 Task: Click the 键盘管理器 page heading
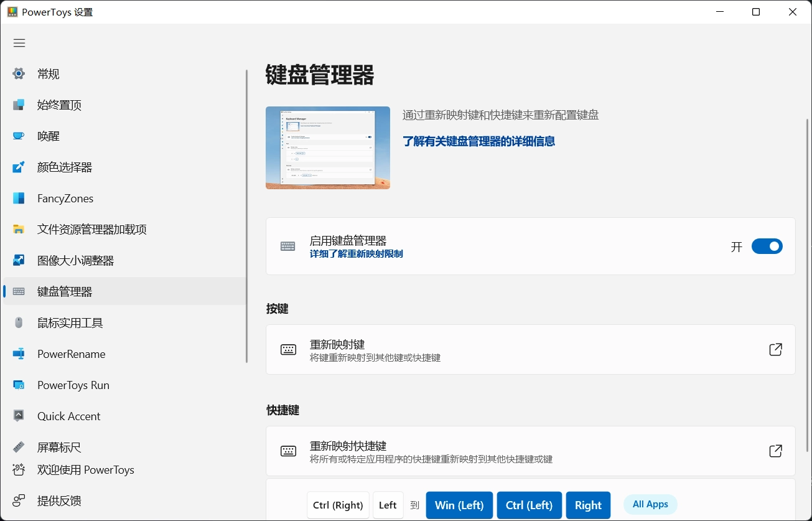point(320,75)
